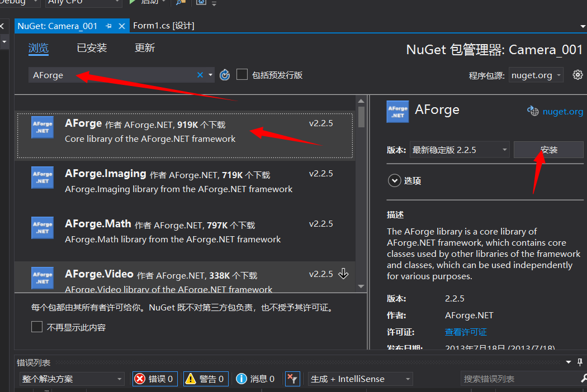Click the red error icon in the error list

(x=140, y=379)
